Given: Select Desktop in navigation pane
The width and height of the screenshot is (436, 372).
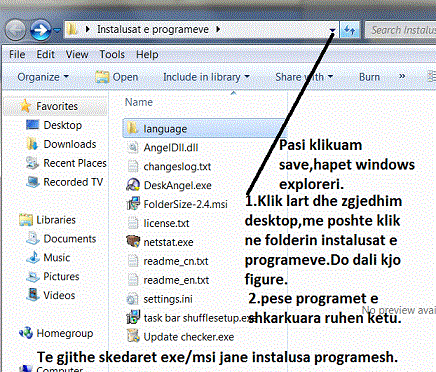Looking at the screenshot, I should [63, 125].
